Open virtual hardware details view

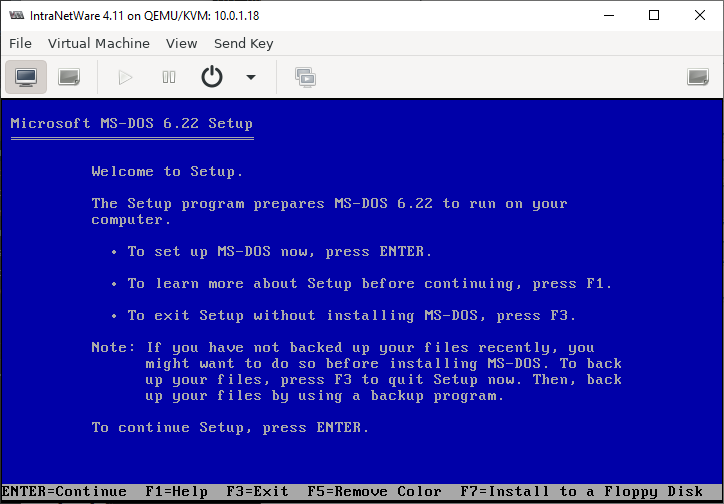69,77
